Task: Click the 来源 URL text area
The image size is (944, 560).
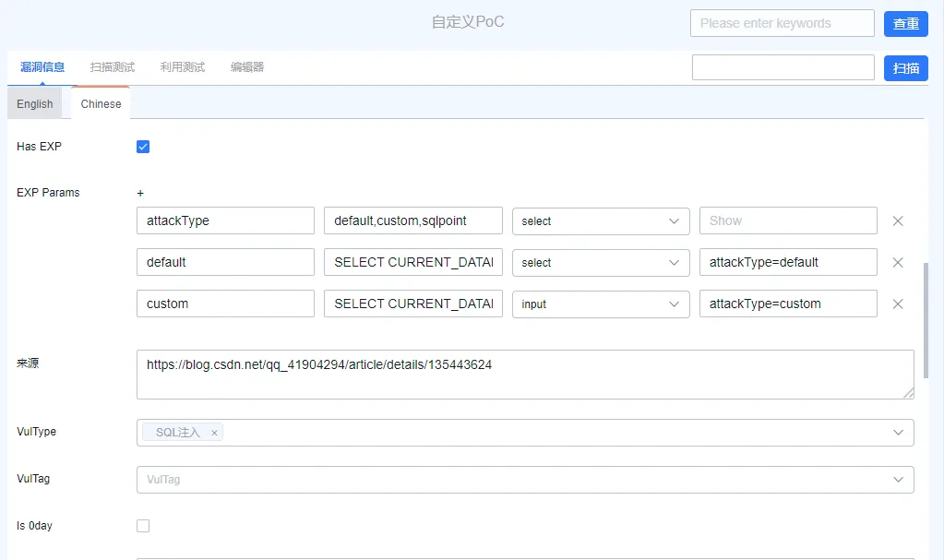Action: [525, 375]
